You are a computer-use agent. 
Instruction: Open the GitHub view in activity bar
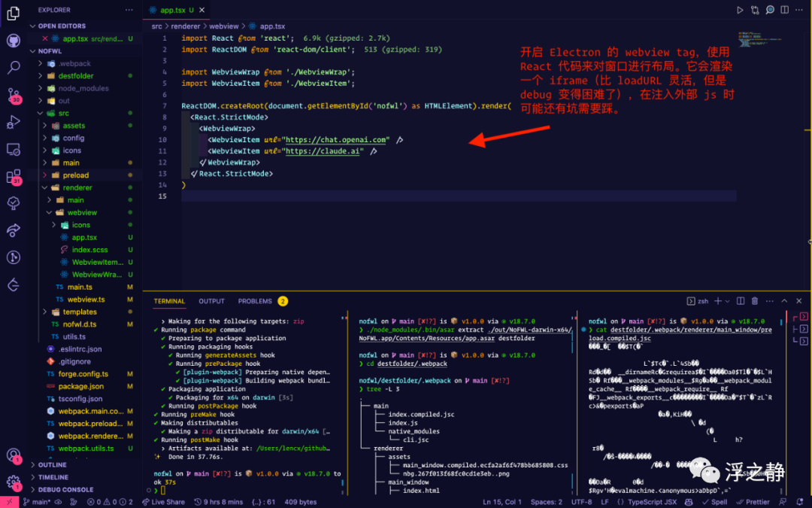point(14,41)
